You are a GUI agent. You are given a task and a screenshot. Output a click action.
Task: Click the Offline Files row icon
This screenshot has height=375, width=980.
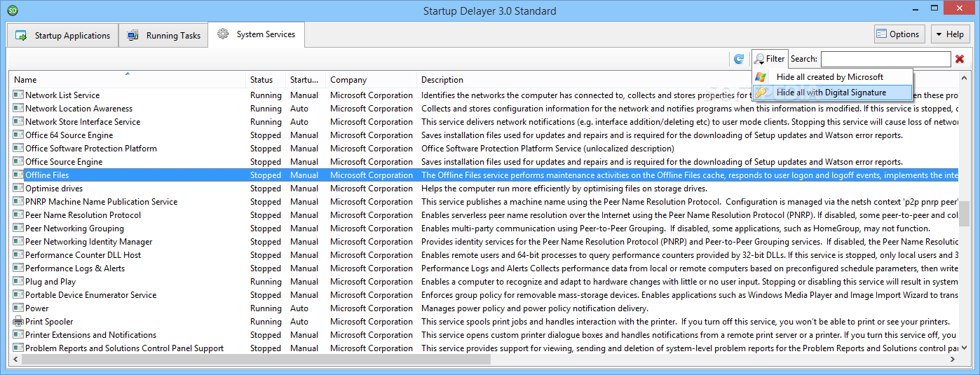[x=18, y=175]
